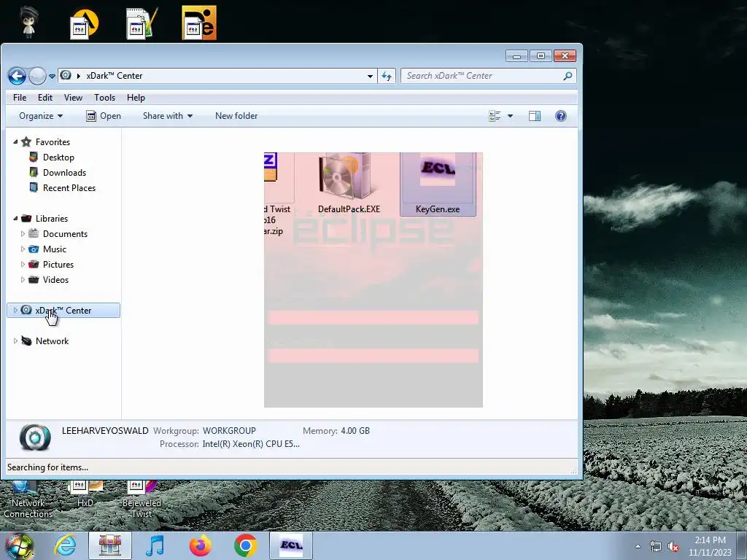Select the Music library icon
This screenshot has height=560, width=747.
[x=34, y=249]
